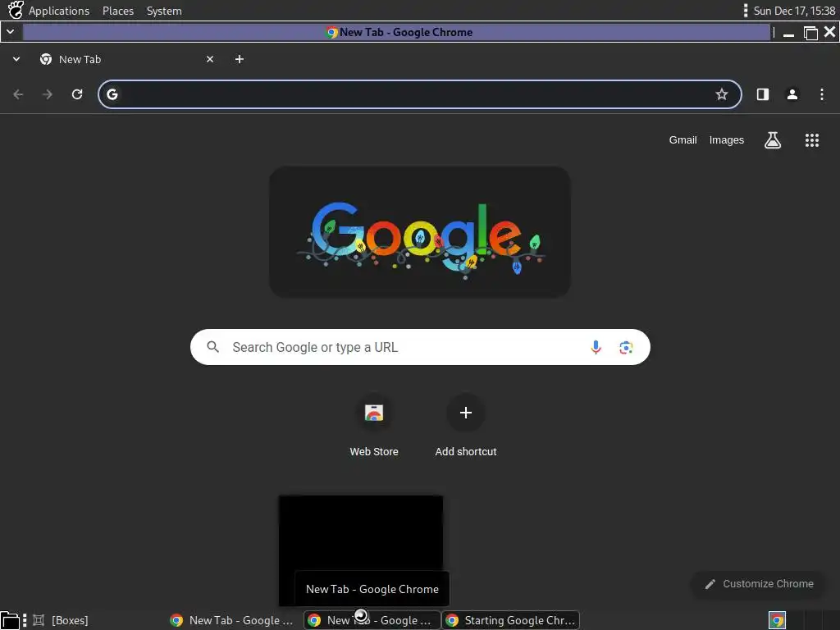This screenshot has height=630, width=840.
Task: Open the Chrome three-dot menu
Action: (822, 94)
